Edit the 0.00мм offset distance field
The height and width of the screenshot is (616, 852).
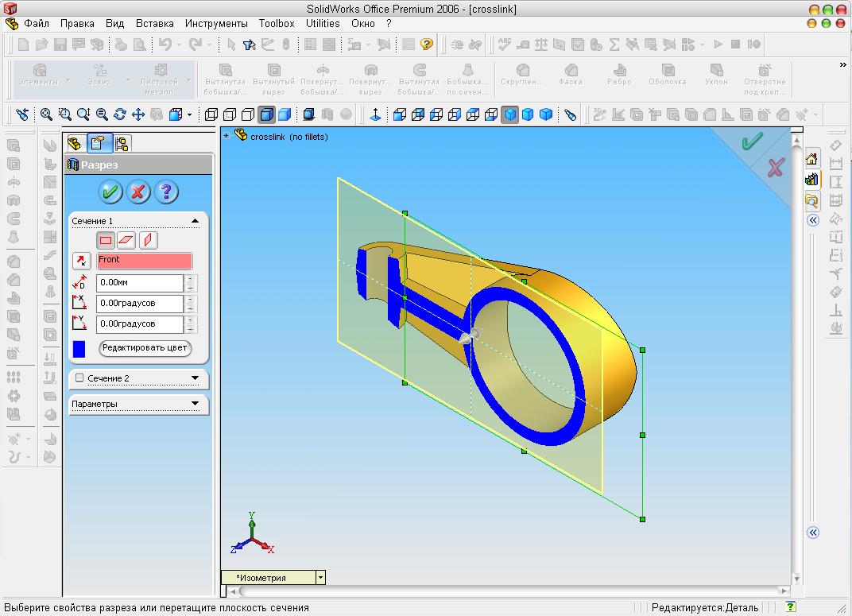pyautogui.click(x=140, y=283)
